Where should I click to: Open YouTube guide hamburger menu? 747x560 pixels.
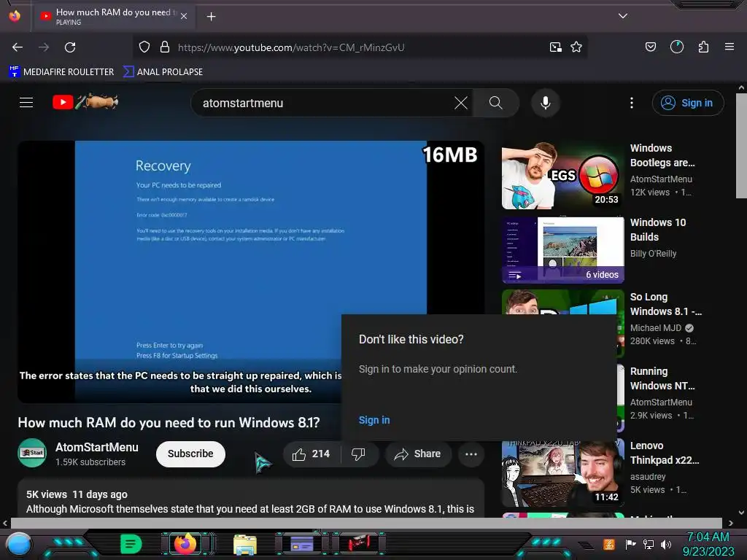click(x=26, y=102)
